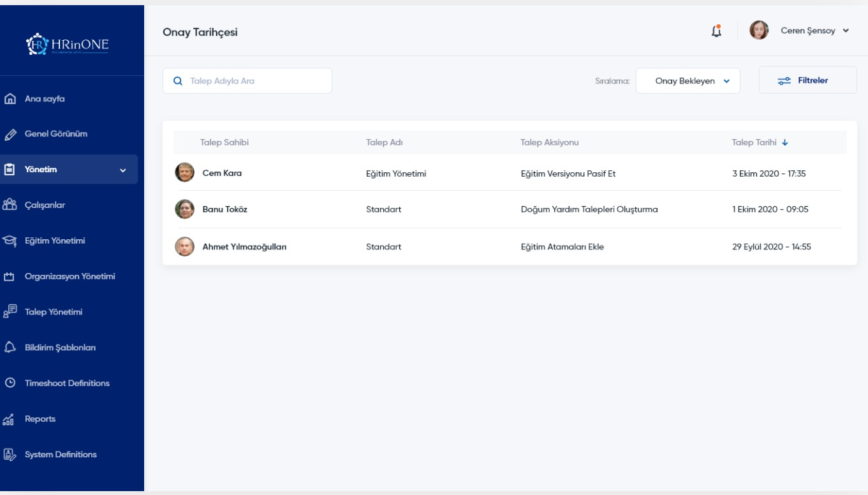Click the Genel Görünüm pencil icon
The height and width of the screenshot is (495, 868).
[10, 135]
